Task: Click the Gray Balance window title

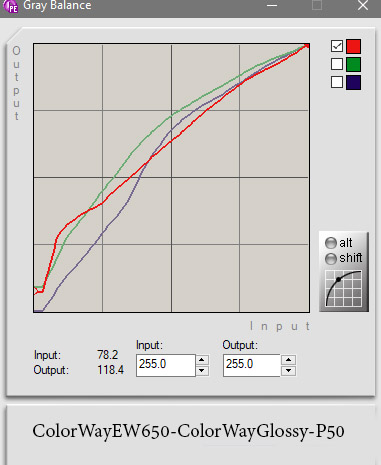Action: pos(57,6)
